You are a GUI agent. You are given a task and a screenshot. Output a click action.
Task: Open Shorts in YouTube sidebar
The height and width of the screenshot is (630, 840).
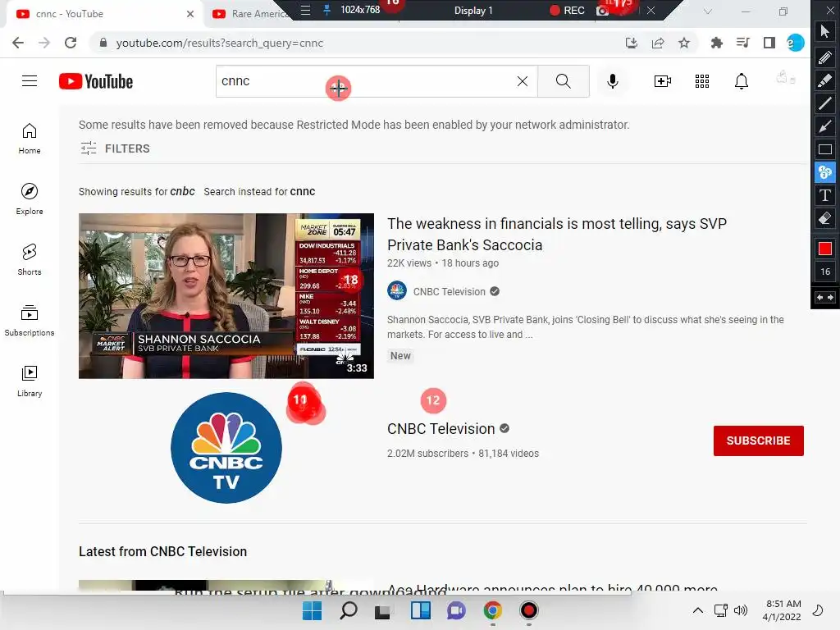click(30, 260)
